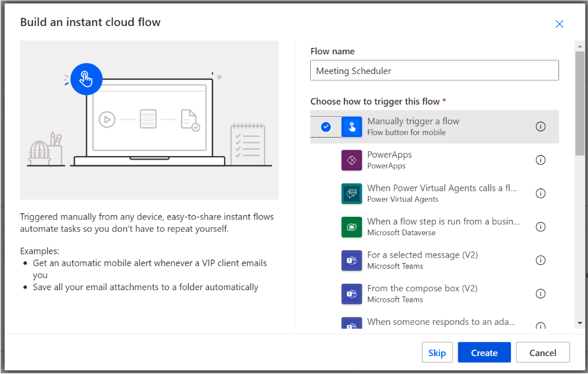Click the 'Build an instant cloud flow' heading

[x=90, y=22]
